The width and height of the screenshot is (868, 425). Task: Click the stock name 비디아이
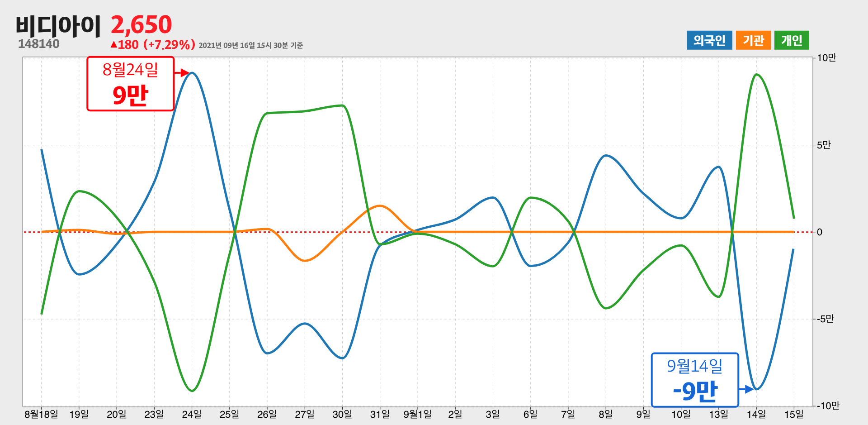58,25
